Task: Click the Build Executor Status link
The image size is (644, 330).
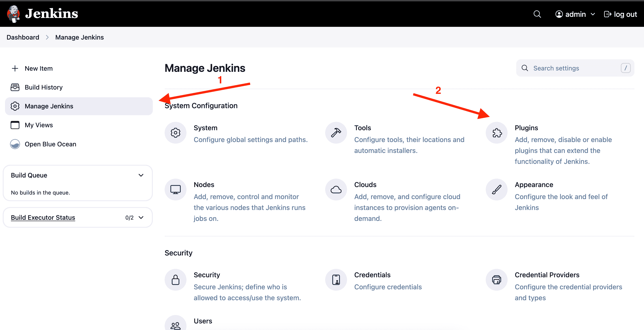Action: pyautogui.click(x=43, y=217)
